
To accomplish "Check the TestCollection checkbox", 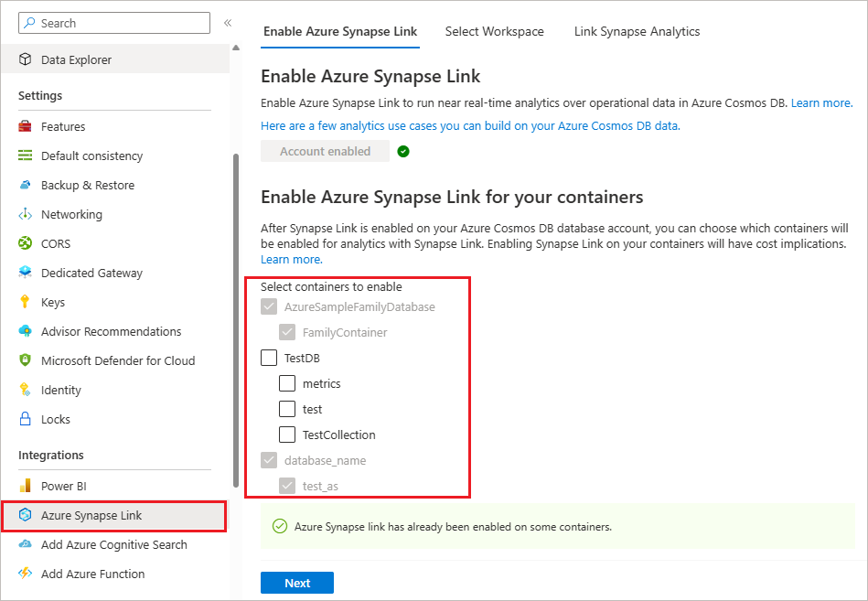I will tap(288, 435).
